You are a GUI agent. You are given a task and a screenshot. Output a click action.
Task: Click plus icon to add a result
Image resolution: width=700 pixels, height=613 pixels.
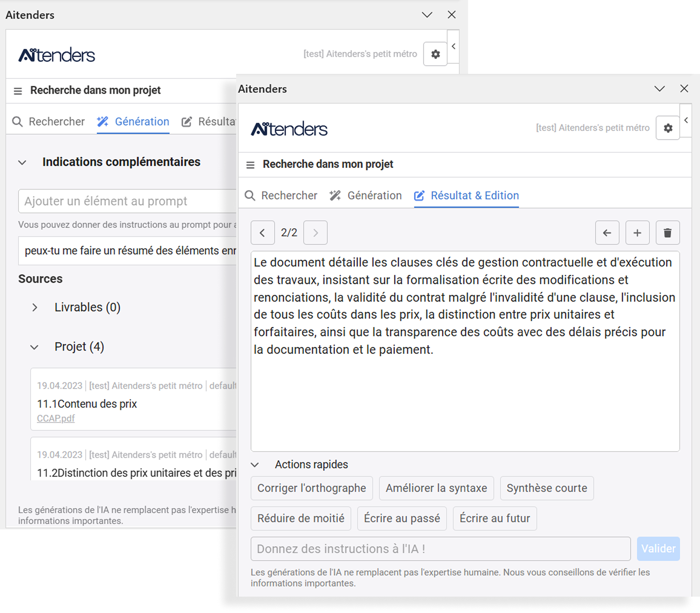[637, 233]
